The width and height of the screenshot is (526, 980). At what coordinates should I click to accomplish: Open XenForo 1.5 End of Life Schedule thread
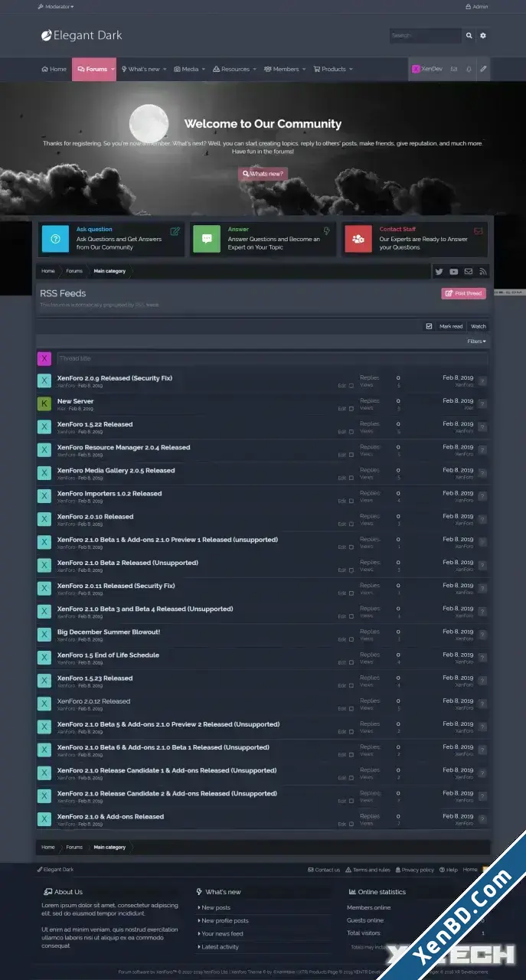click(108, 655)
